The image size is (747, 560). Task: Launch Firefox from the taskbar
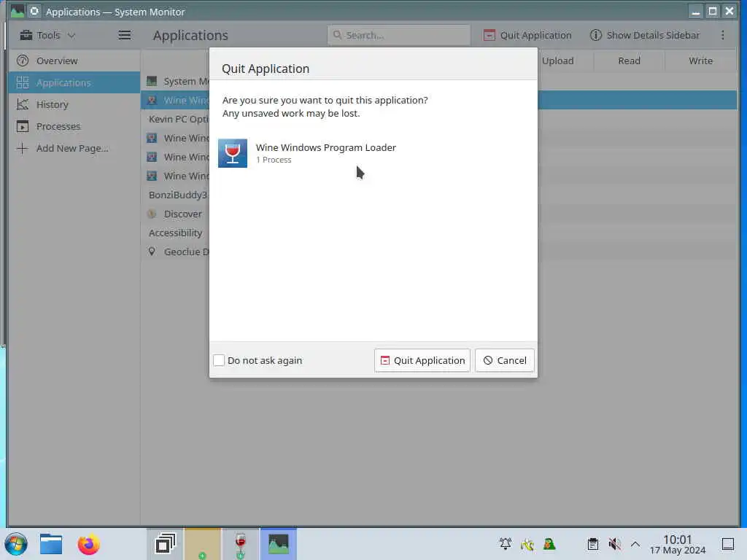point(88,544)
